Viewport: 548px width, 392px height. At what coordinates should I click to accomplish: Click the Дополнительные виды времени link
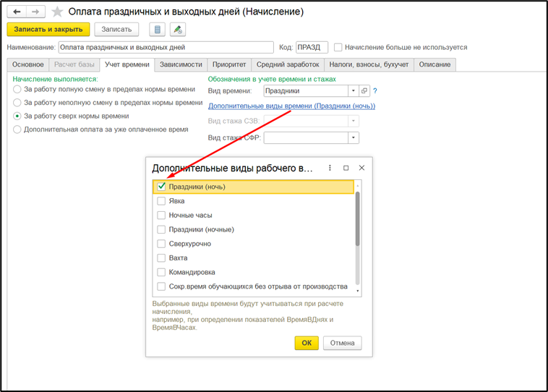pos(291,106)
